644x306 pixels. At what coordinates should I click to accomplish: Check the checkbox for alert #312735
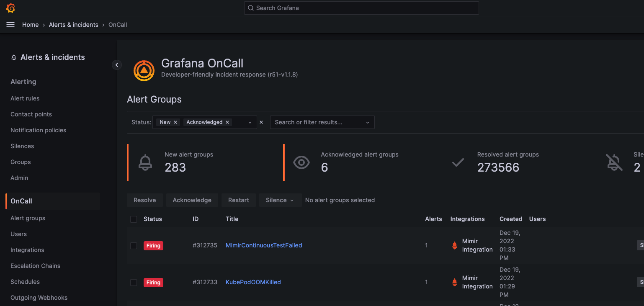[x=134, y=245]
